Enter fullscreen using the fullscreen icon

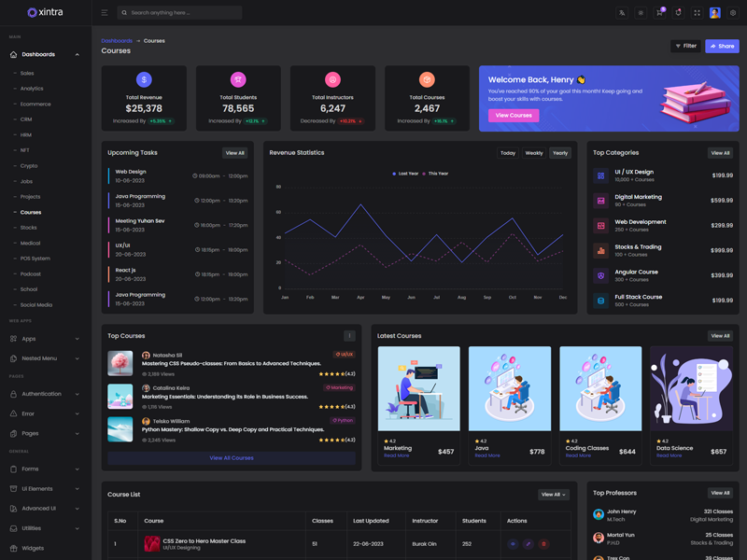pos(697,13)
